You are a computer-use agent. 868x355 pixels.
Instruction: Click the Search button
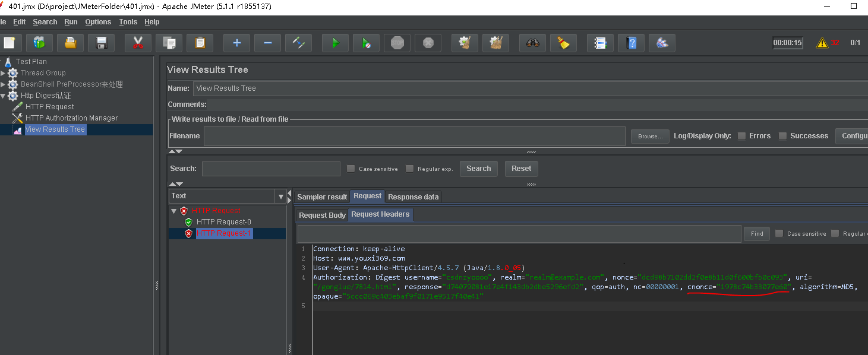(x=479, y=169)
